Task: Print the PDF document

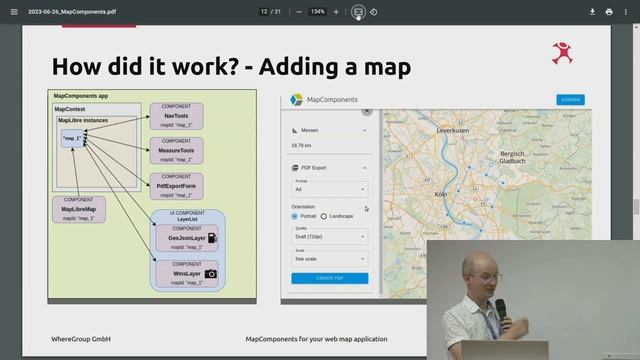Action: (609, 12)
